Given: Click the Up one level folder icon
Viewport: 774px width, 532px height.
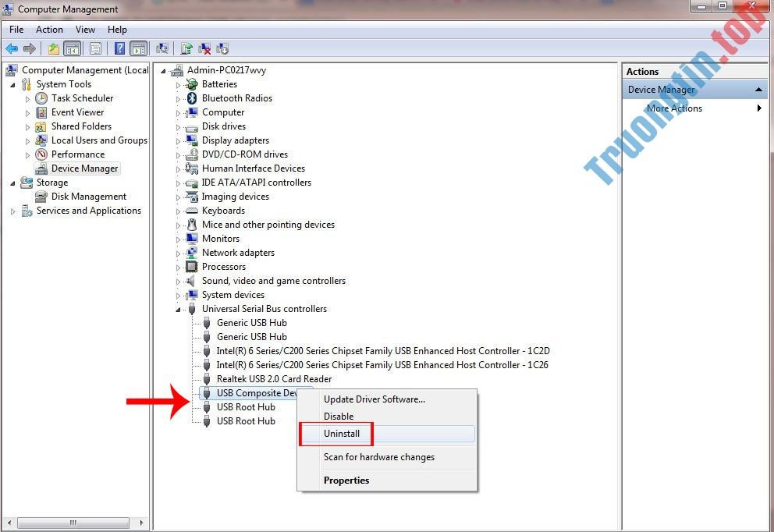Looking at the screenshot, I should (x=53, y=48).
